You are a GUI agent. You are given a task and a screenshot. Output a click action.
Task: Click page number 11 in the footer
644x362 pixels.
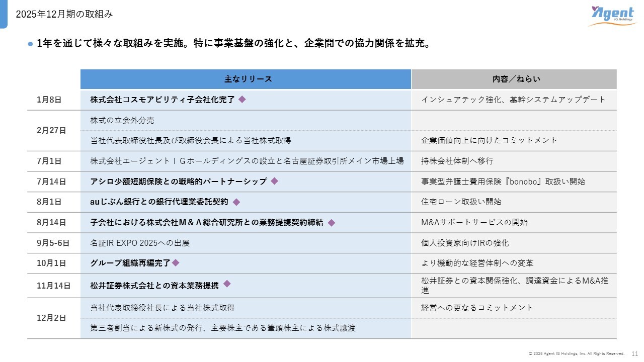(634, 353)
